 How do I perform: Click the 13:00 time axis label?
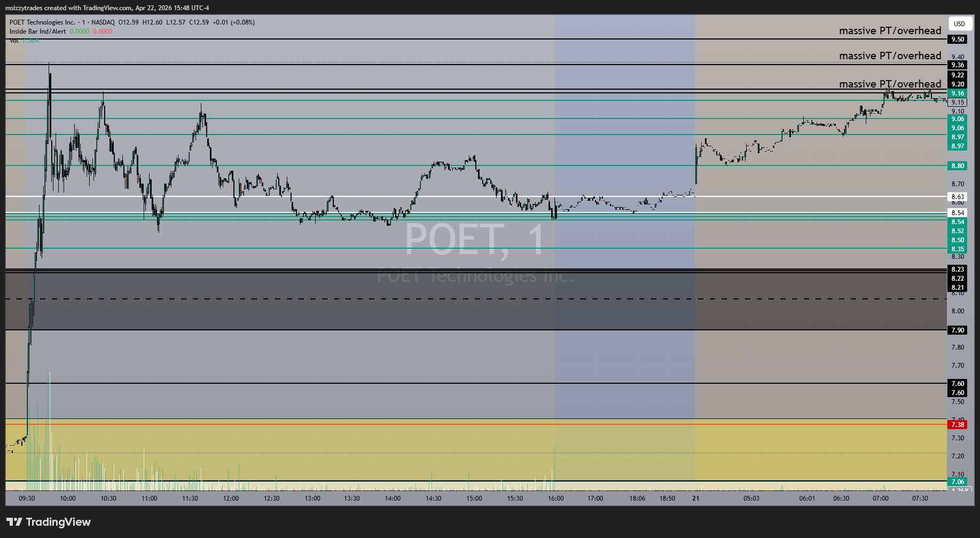coord(313,499)
